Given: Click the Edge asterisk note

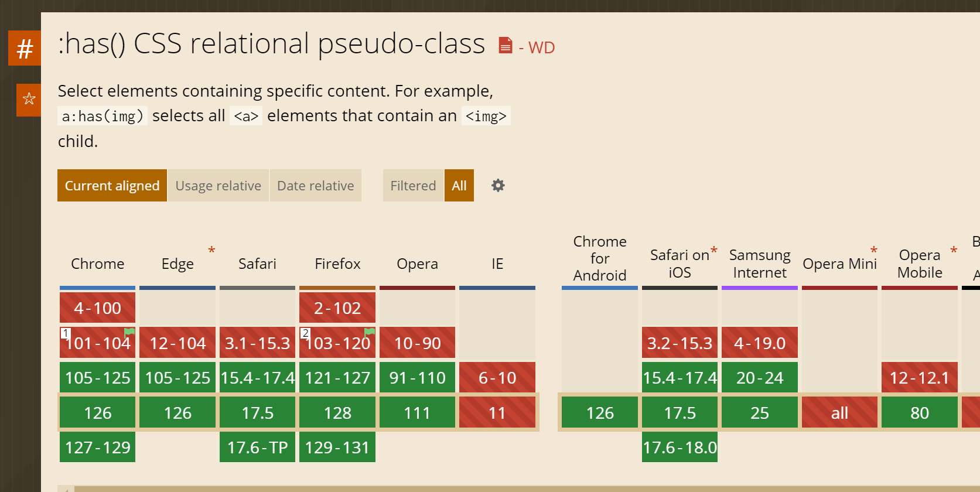Looking at the screenshot, I should (x=211, y=251).
